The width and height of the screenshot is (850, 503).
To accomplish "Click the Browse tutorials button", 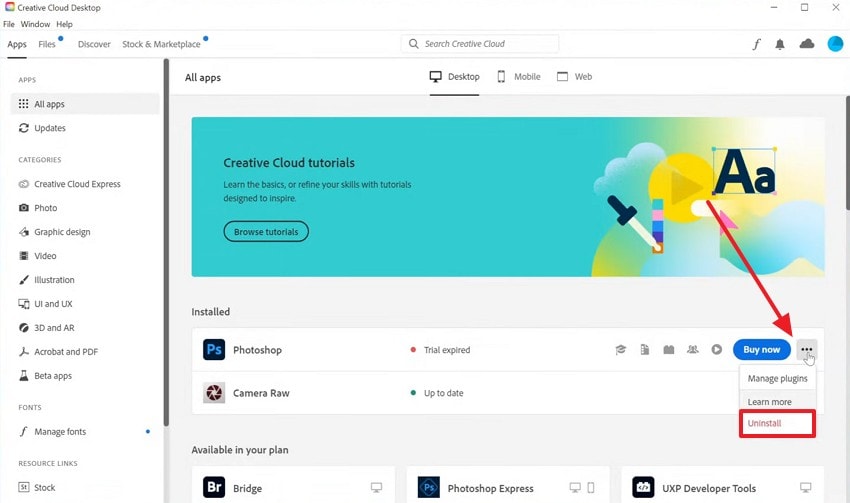I will click(x=266, y=231).
